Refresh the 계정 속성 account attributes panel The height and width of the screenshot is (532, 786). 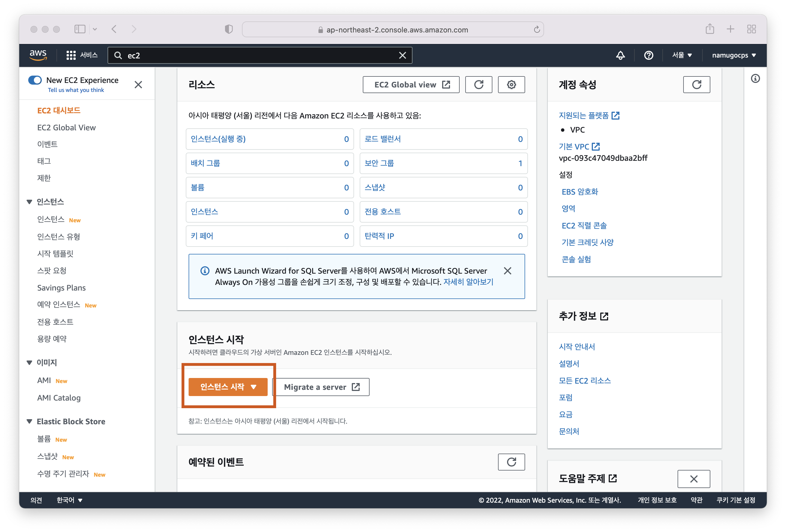click(x=697, y=85)
